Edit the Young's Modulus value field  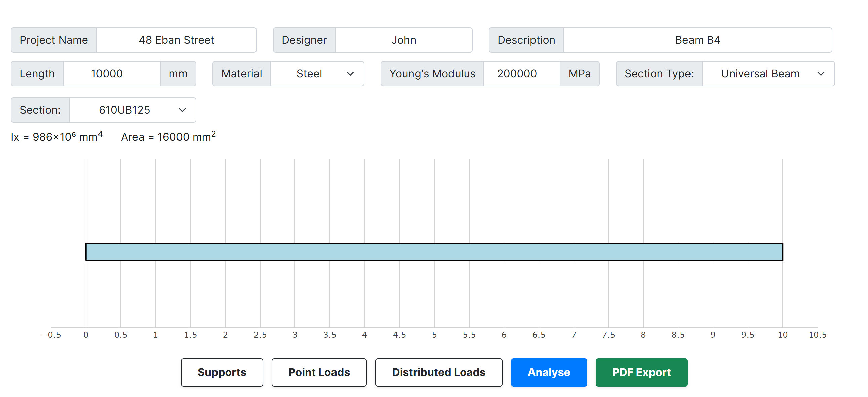pos(521,74)
